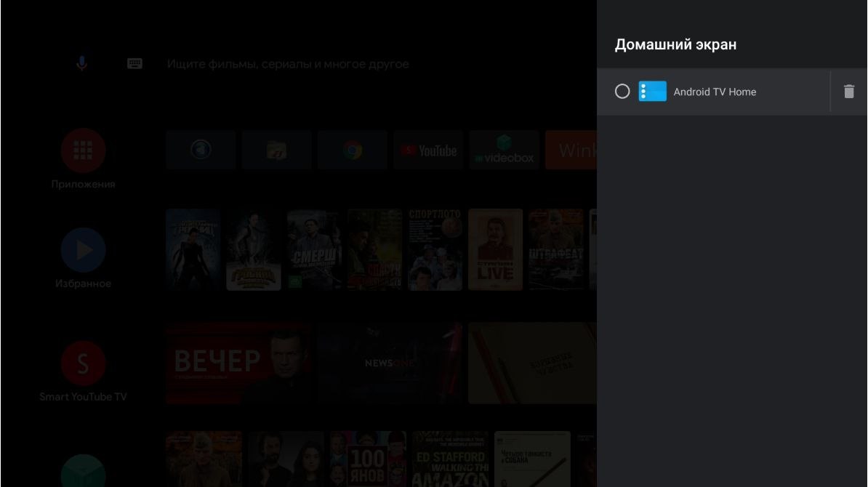
Task: Open the 100 янов thumbnail
Action: tap(368, 459)
